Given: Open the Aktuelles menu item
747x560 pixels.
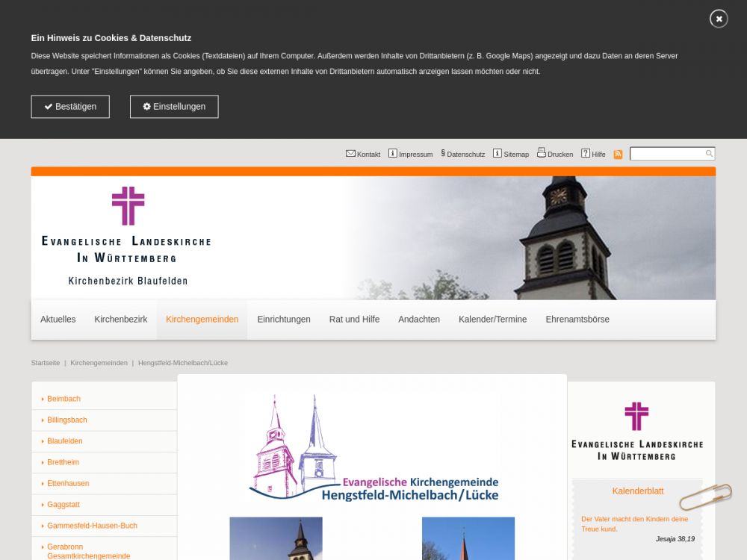Looking at the screenshot, I should coord(58,320).
